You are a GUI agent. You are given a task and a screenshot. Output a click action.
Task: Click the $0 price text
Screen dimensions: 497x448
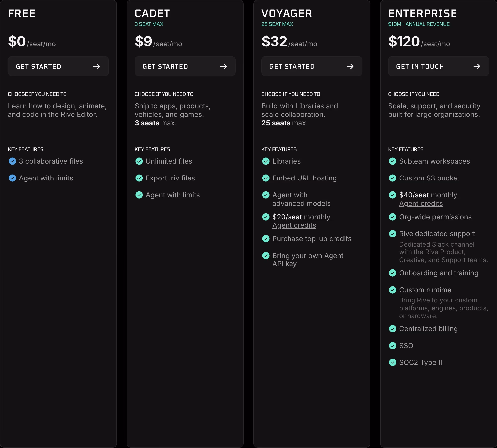coord(17,41)
